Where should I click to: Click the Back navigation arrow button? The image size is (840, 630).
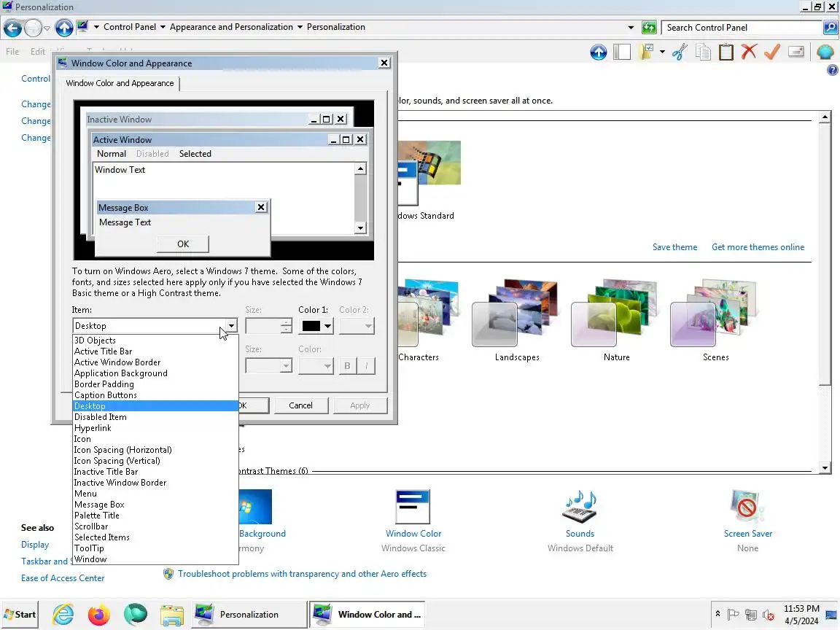pyautogui.click(x=13, y=28)
